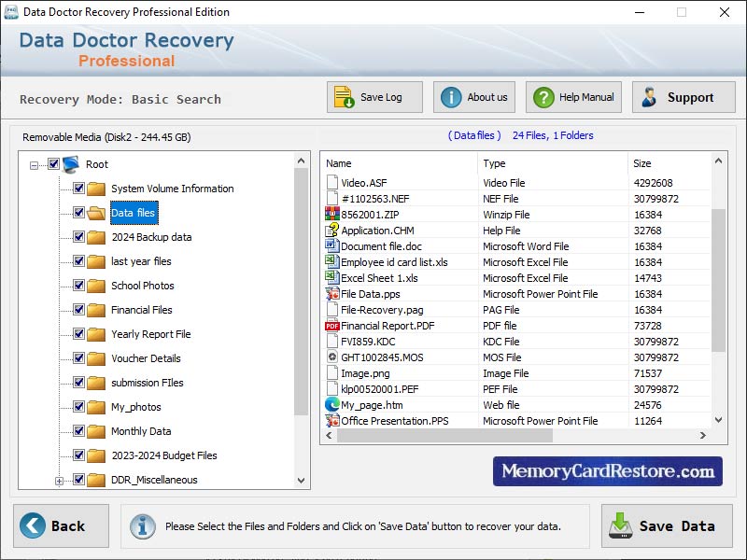Disable the Root folder checkbox
This screenshot has width=747, height=560.
tap(53, 164)
